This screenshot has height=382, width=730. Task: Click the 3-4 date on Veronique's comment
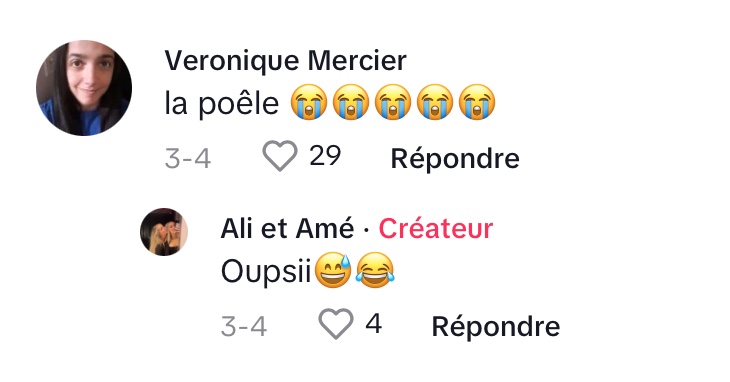(188, 159)
